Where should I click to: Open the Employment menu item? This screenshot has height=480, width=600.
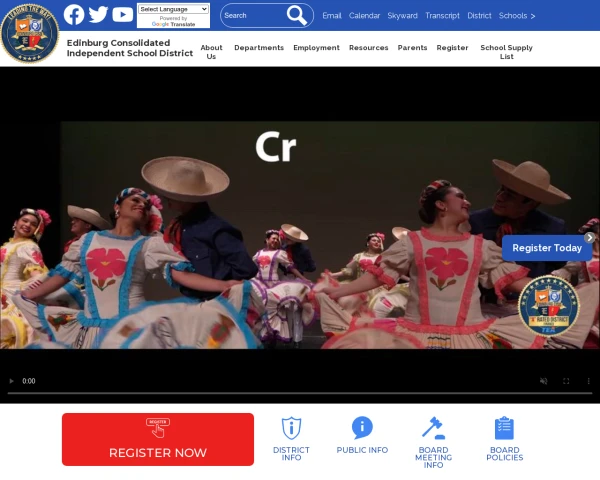pyautogui.click(x=316, y=47)
